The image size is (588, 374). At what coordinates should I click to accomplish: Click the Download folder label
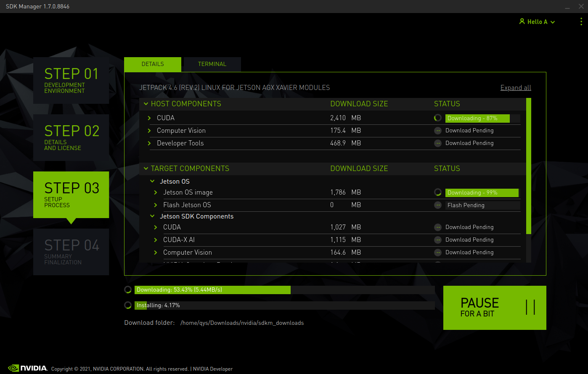click(x=149, y=323)
